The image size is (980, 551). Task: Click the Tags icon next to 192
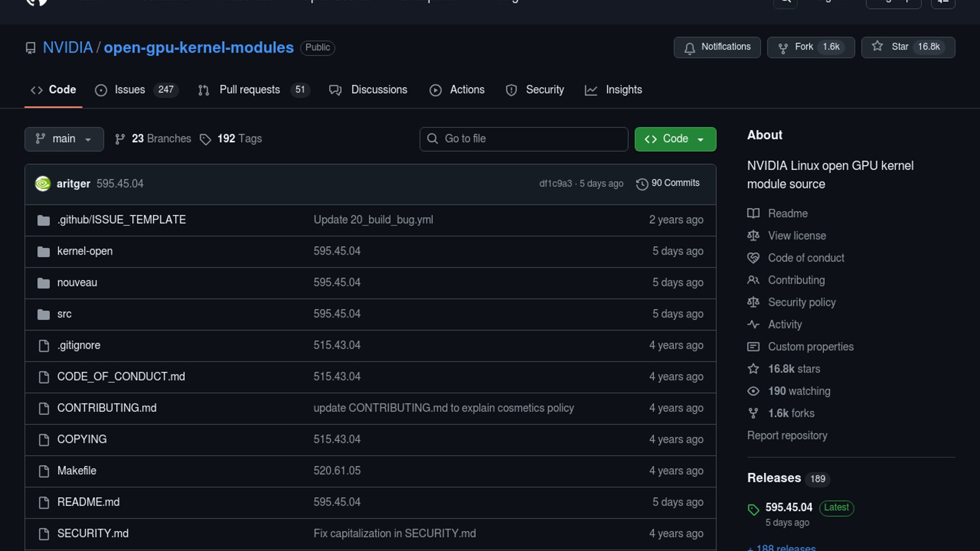tap(205, 139)
